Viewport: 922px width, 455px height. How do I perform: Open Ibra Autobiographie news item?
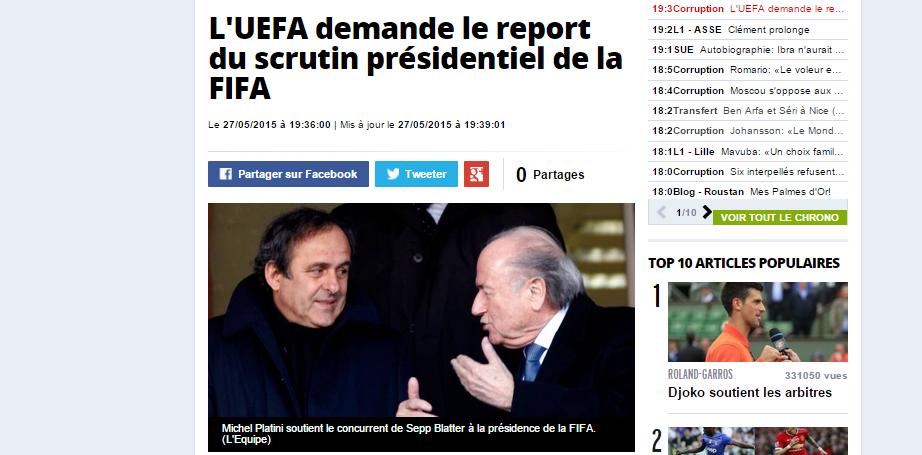[x=748, y=50]
